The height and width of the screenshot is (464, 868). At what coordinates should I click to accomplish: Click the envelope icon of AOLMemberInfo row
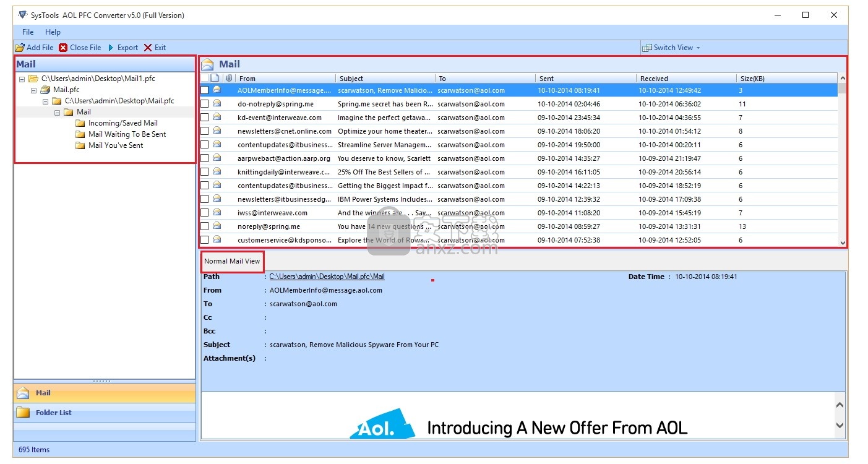pos(217,90)
